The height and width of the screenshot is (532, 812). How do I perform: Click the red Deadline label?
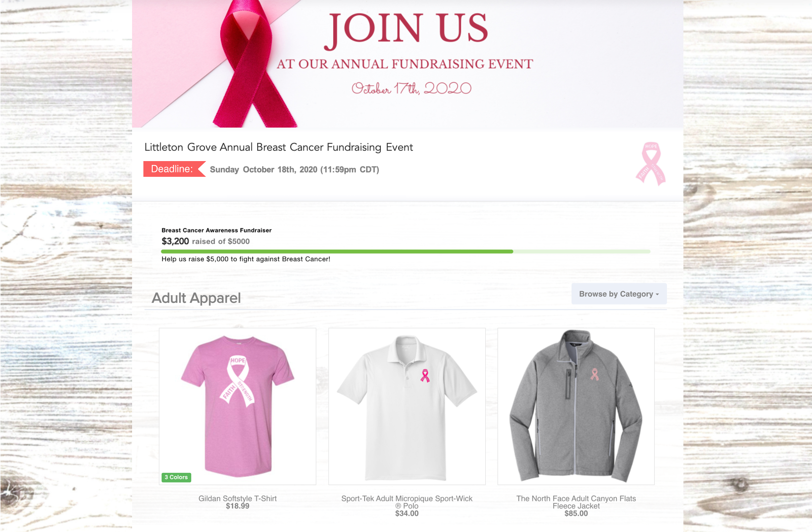pyautogui.click(x=174, y=169)
